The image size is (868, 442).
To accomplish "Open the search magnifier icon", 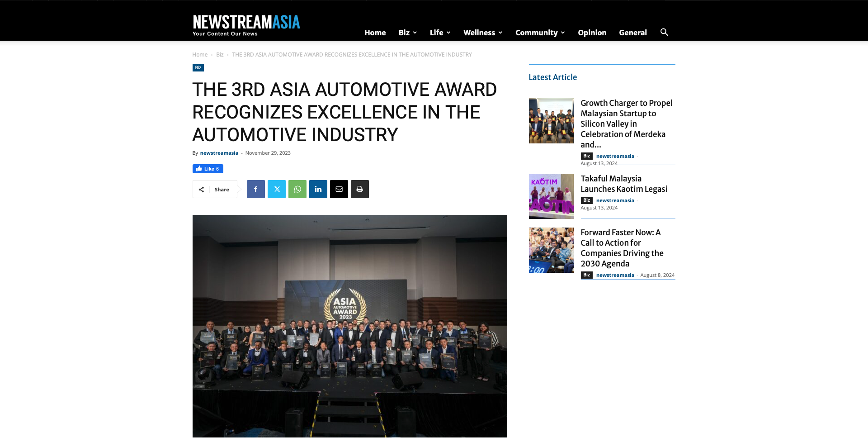I will click(x=664, y=32).
